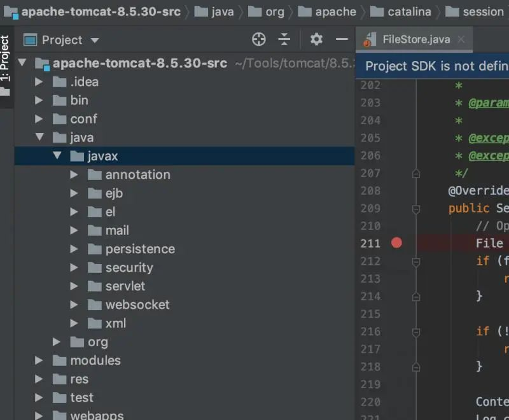Expand the annotation folder arrow
This screenshot has height=420, width=509.
point(74,174)
